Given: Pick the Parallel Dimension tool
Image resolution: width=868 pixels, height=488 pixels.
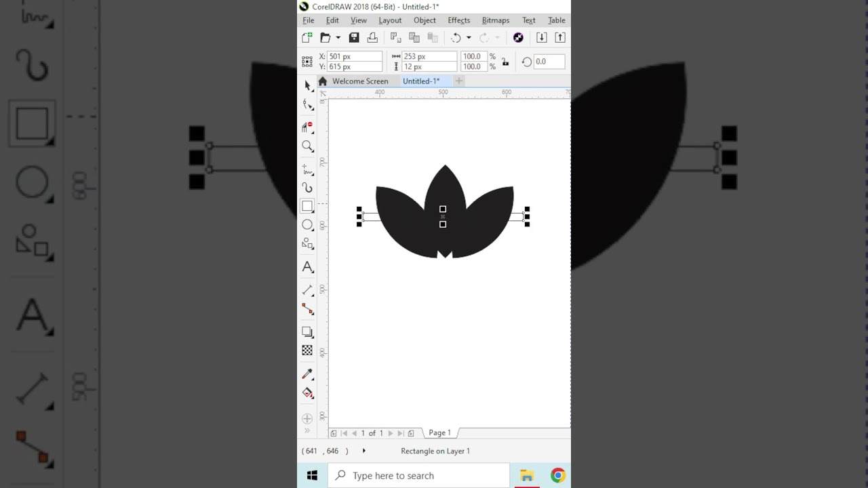Looking at the screenshot, I should tap(308, 289).
